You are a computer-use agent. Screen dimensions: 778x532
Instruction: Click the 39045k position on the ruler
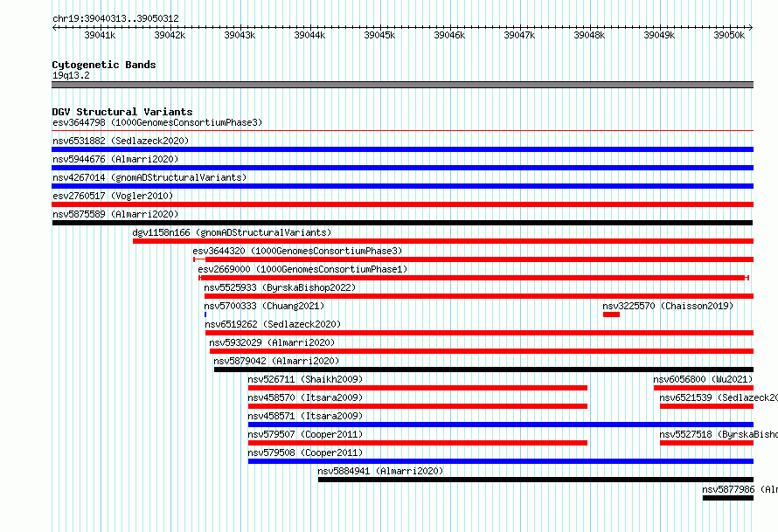pyautogui.click(x=379, y=35)
